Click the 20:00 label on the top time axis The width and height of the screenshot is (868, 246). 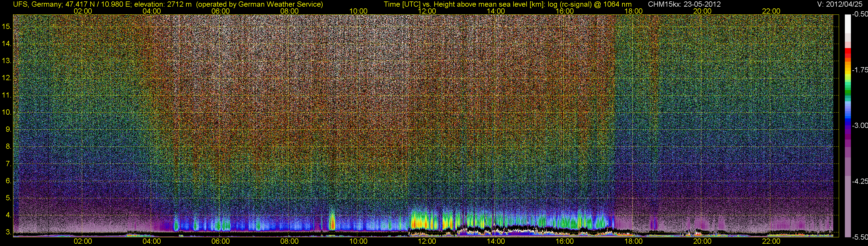(702, 11)
